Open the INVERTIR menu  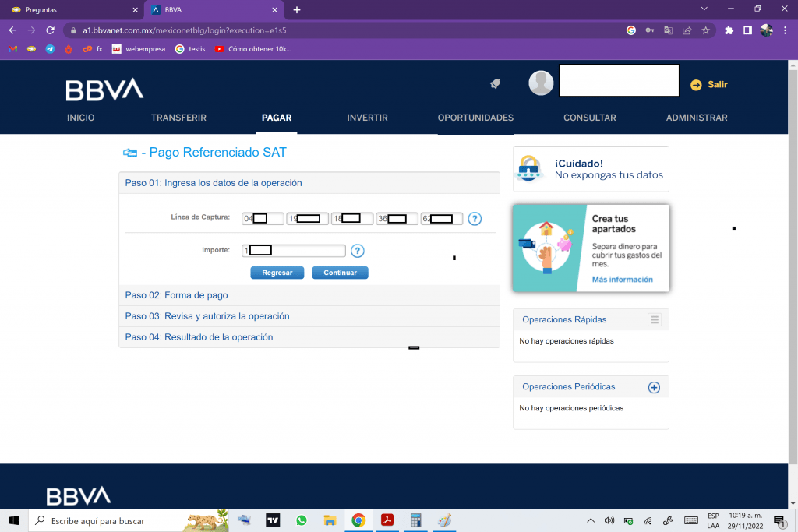coord(368,118)
